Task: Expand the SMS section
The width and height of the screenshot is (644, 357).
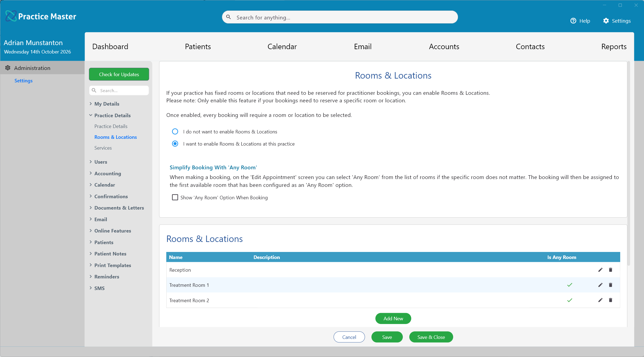Action: click(91, 288)
